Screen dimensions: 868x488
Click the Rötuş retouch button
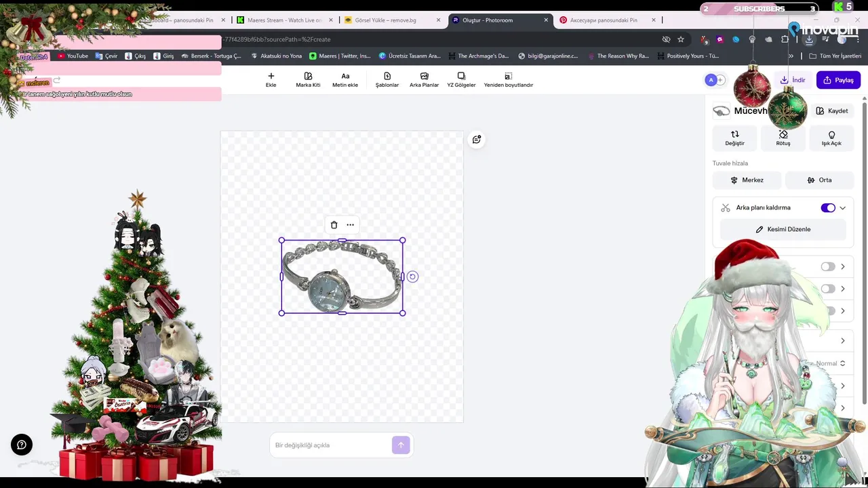point(783,138)
